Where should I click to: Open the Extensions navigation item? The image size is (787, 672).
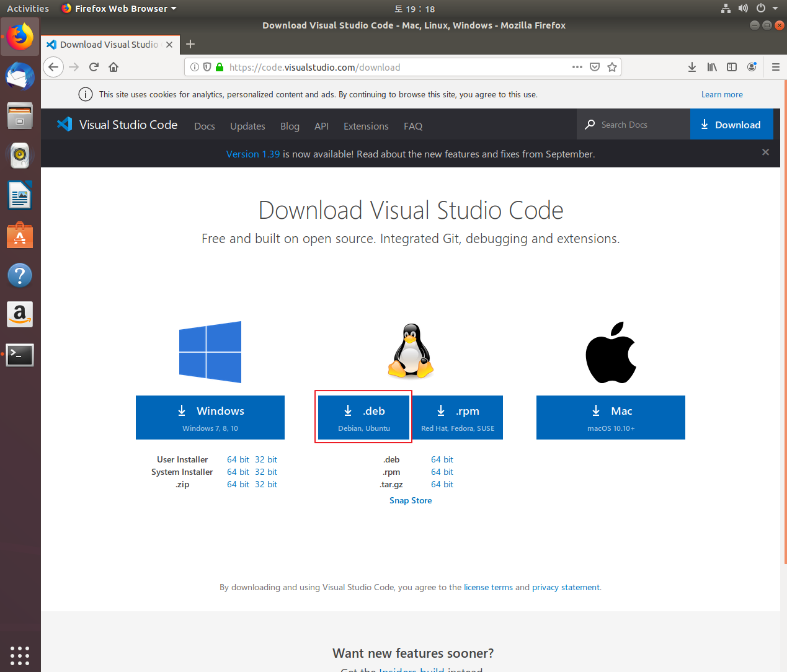[x=366, y=126]
